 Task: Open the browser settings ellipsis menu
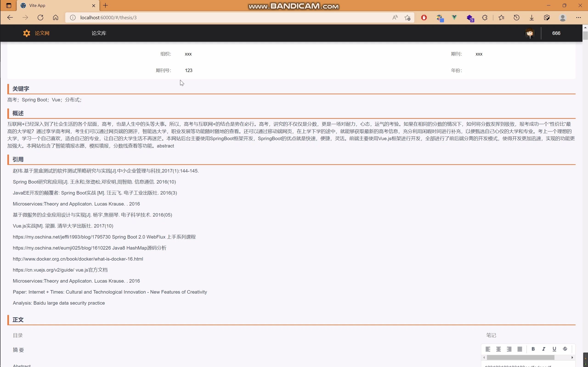(579, 17)
